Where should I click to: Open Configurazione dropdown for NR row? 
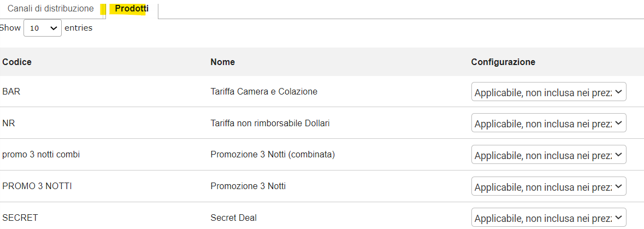(548, 124)
